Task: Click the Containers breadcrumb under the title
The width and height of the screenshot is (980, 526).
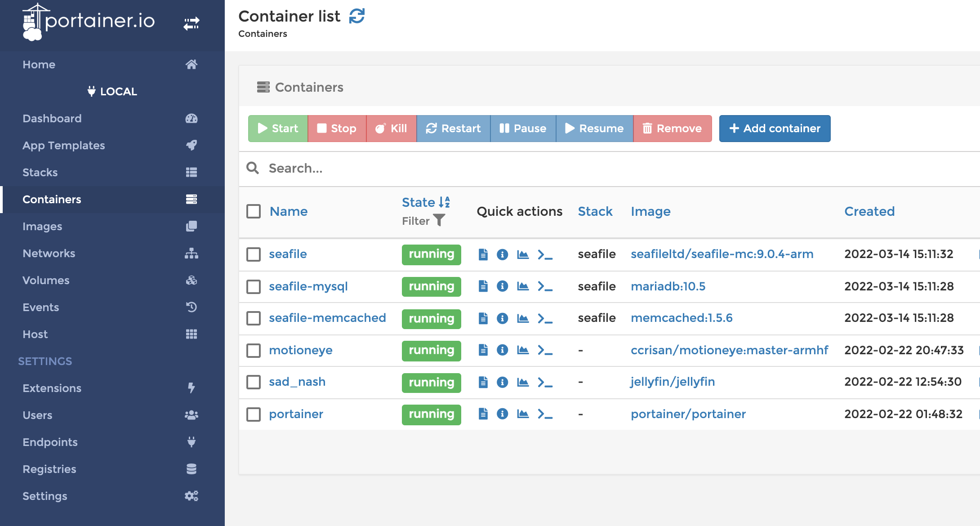Action: [263, 34]
